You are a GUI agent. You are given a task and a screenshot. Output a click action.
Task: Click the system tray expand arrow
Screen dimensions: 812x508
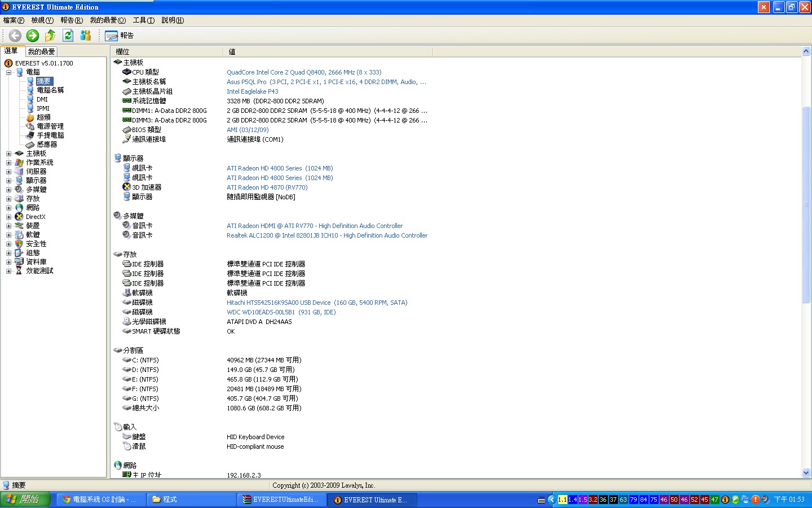pos(552,500)
